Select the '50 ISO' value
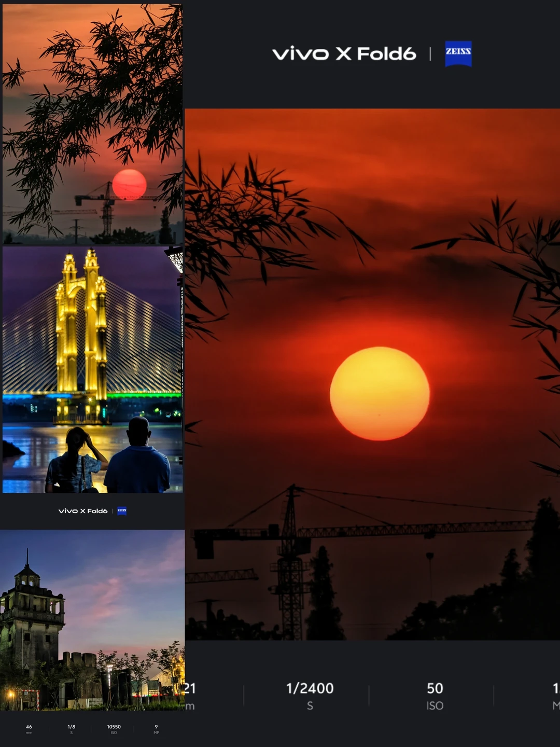 tap(435, 696)
